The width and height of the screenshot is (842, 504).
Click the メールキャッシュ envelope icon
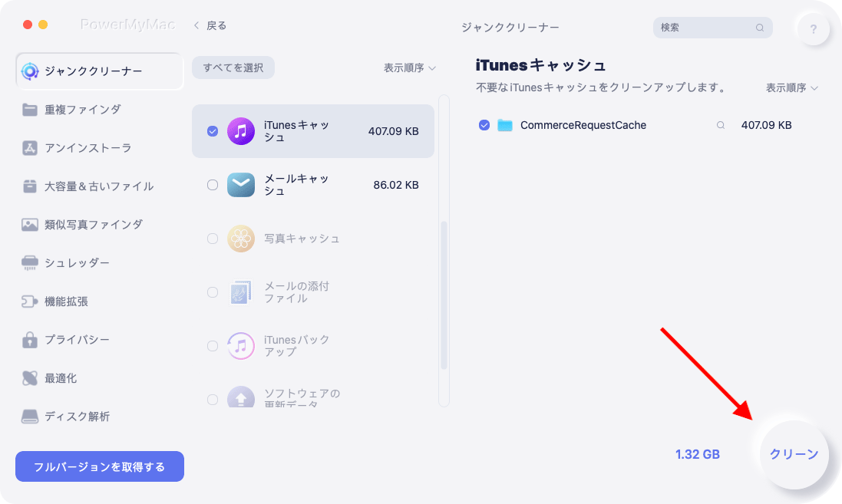tap(241, 185)
